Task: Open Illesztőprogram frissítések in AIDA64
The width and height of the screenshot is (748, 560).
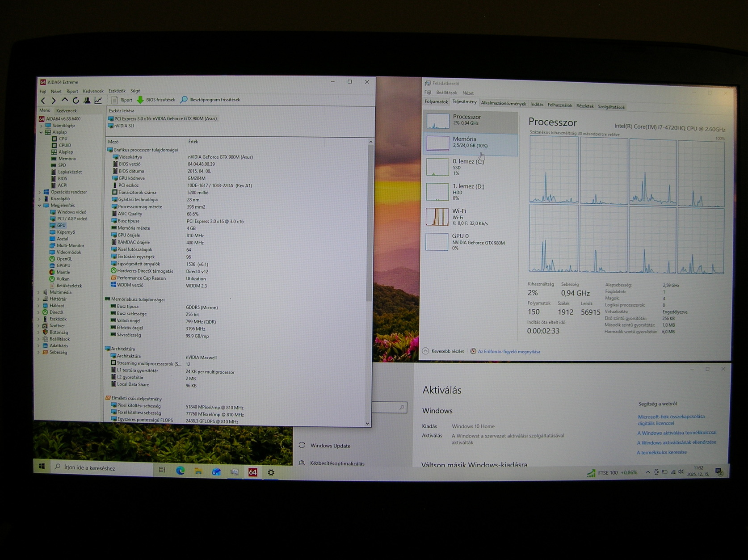Action: click(210, 100)
